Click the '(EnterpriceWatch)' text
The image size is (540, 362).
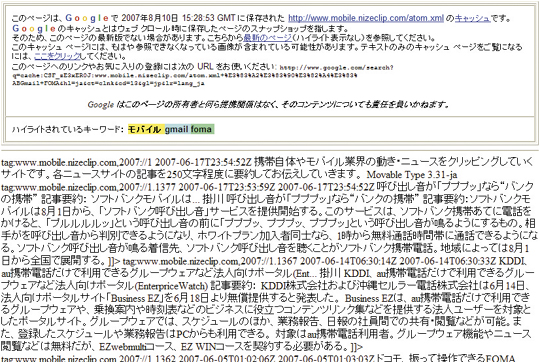click(x=171, y=286)
